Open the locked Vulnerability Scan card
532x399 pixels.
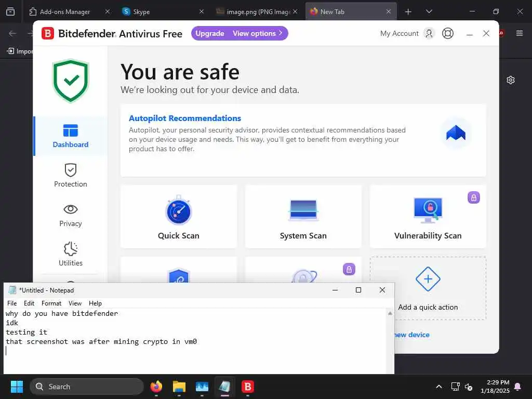tap(428, 217)
